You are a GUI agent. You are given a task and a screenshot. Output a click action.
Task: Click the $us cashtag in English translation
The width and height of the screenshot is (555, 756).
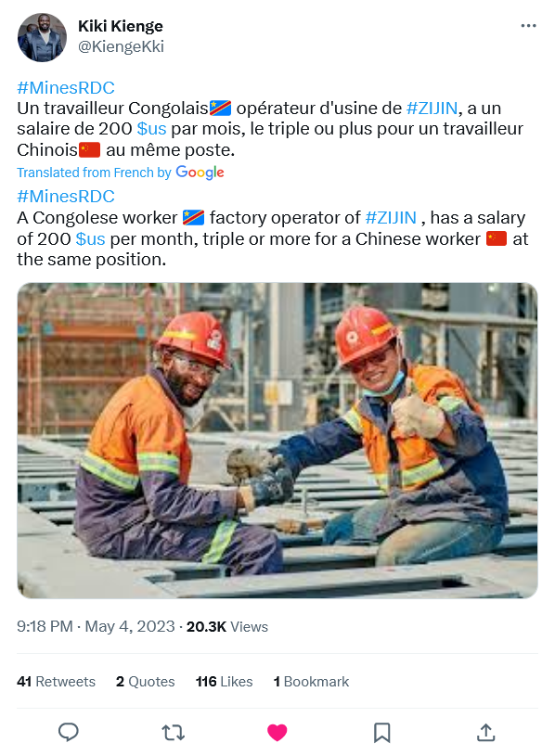(90, 238)
